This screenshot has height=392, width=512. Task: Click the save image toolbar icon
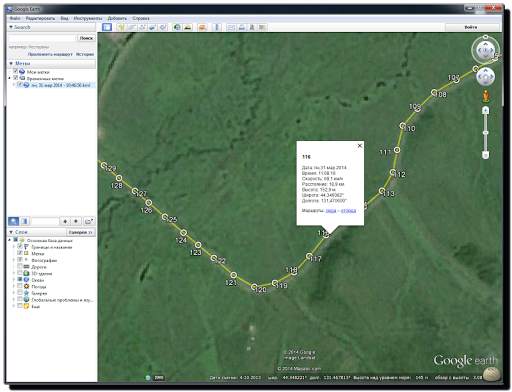252,27
